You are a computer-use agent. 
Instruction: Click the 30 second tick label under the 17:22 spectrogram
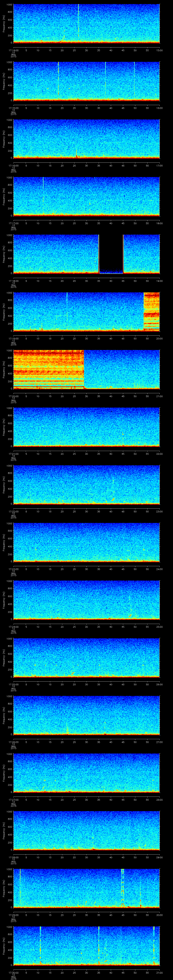pyautogui.click(x=86, y=511)
